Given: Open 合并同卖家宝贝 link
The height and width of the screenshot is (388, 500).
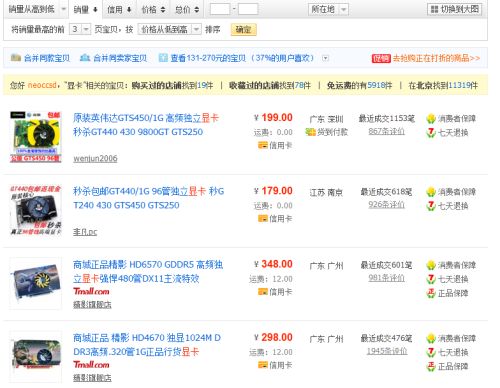Looking at the screenshot, I should click(120, 58).
